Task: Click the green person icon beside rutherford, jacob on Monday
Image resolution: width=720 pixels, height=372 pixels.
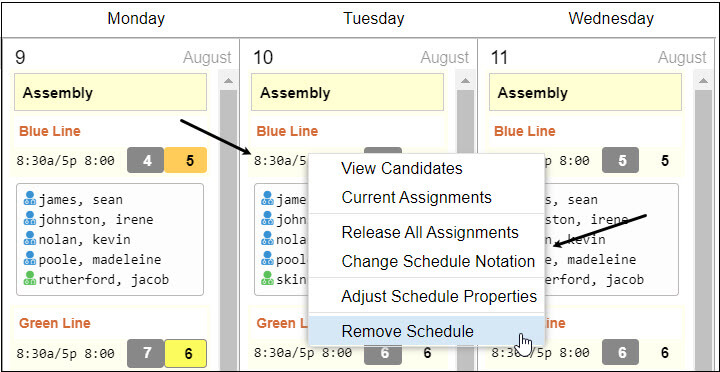Action: 30,278
